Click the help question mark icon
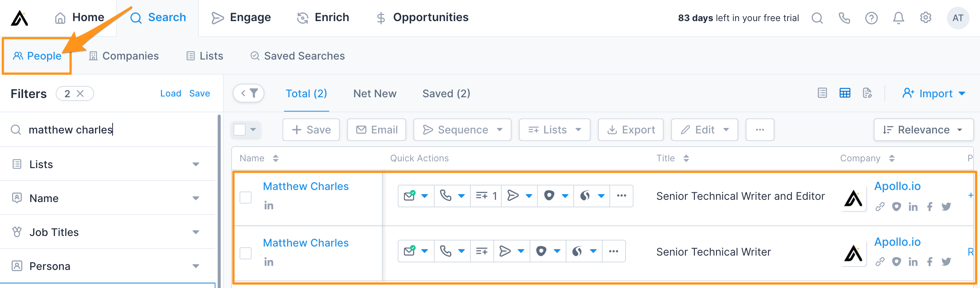Viewport: 980px width, 288px height. (x=871, y=17)
